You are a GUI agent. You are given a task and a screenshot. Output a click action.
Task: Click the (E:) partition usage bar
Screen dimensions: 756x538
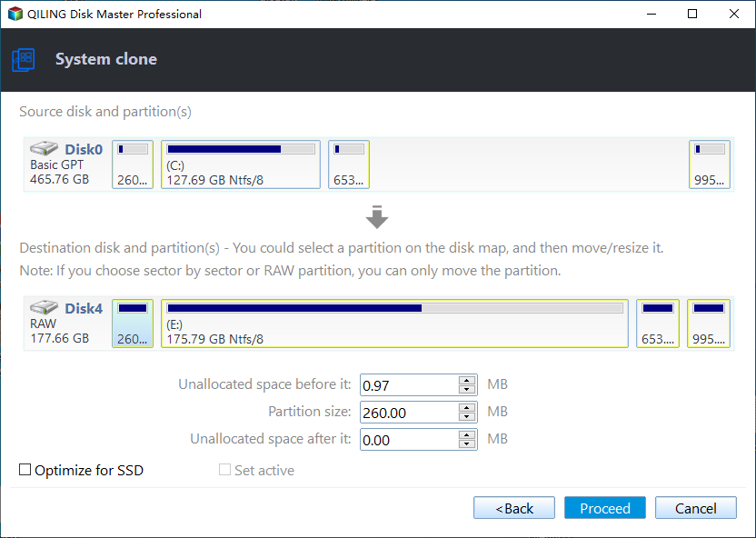(x=395, y=308)
